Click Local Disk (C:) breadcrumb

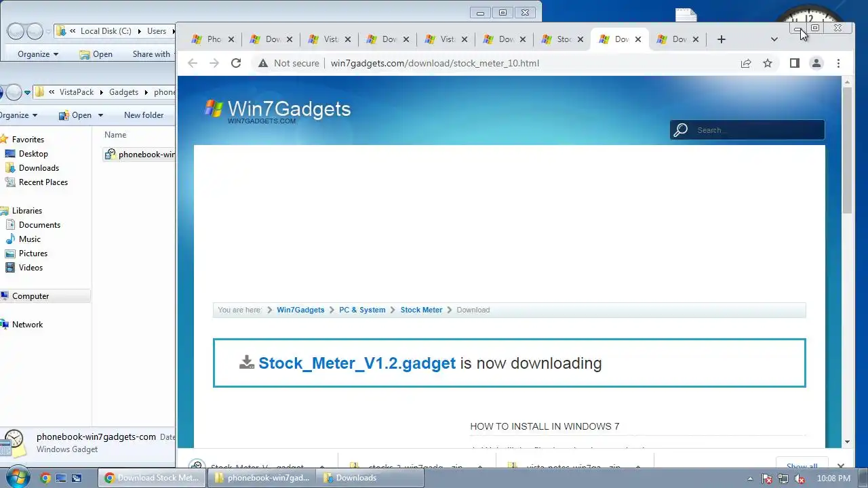pyautogui.click(x=106, y=31)
